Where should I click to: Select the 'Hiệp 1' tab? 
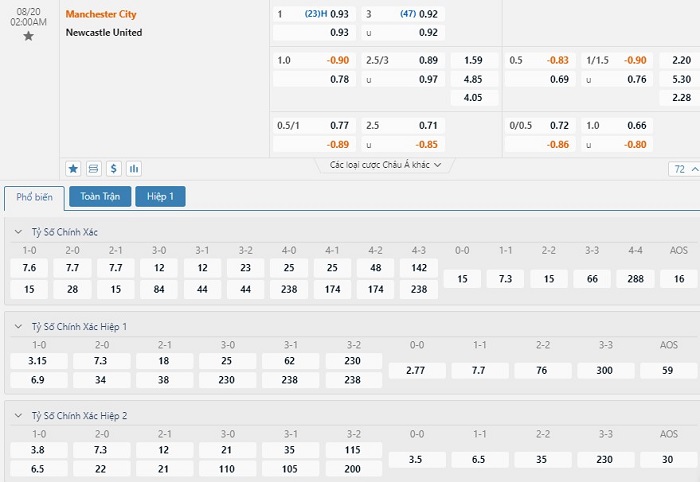tap(160, 197)
